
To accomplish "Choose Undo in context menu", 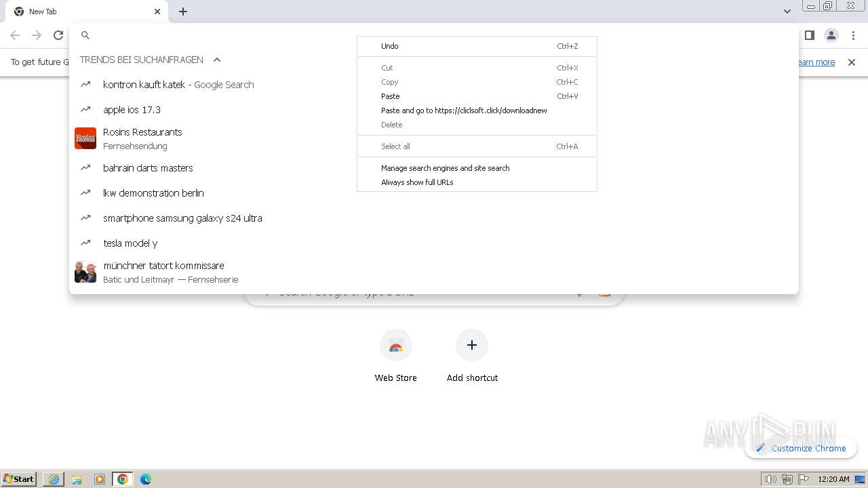I will click(477, 46).
